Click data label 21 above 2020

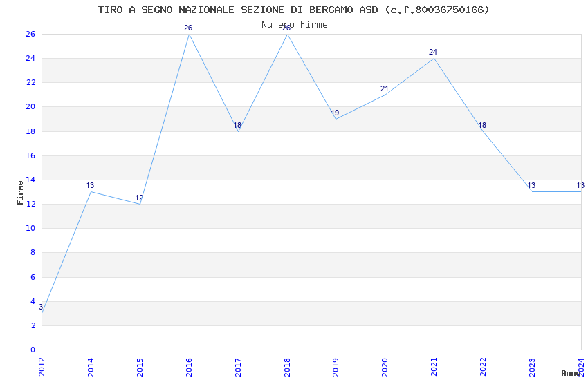[385, 88]
